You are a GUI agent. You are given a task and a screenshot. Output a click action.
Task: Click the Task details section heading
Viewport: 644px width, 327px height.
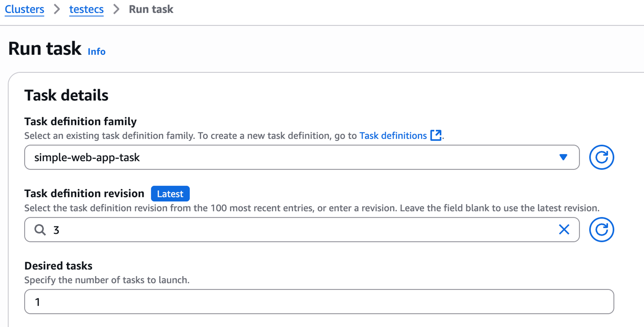66,95
